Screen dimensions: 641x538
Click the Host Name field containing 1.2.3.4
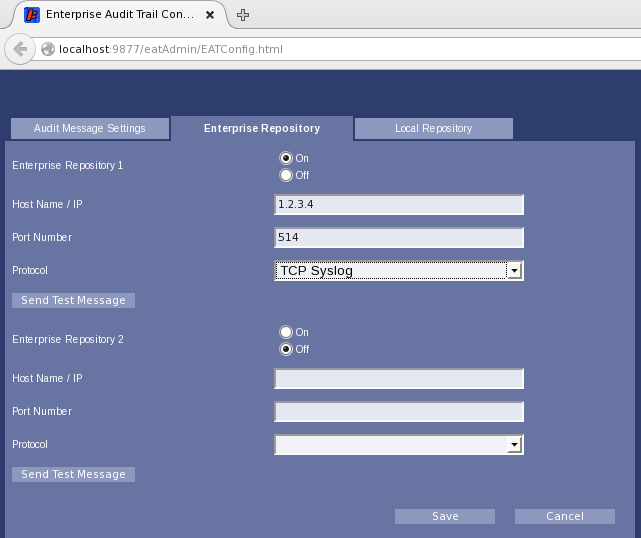pos(399,204)
